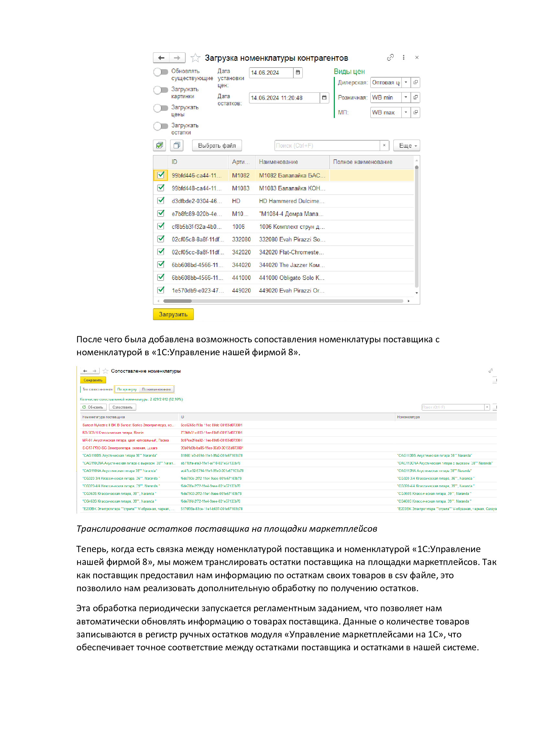The width and height of the screenshot is (535, 756).
Task: Enable the Загружать картинки switch
Action: (161, 90)
